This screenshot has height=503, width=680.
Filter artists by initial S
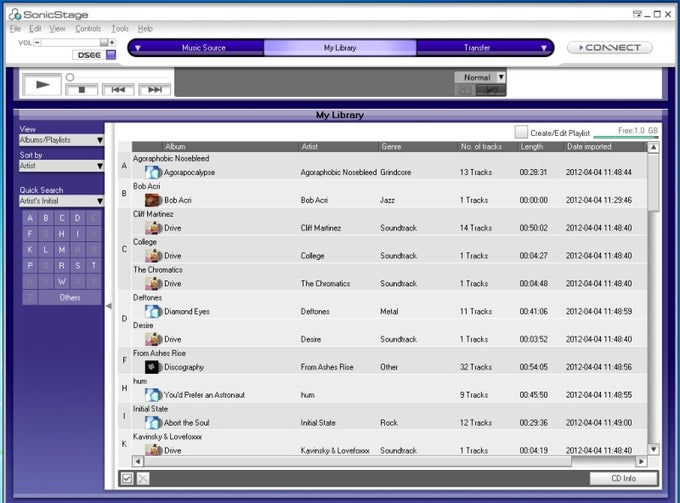(78, 265)
